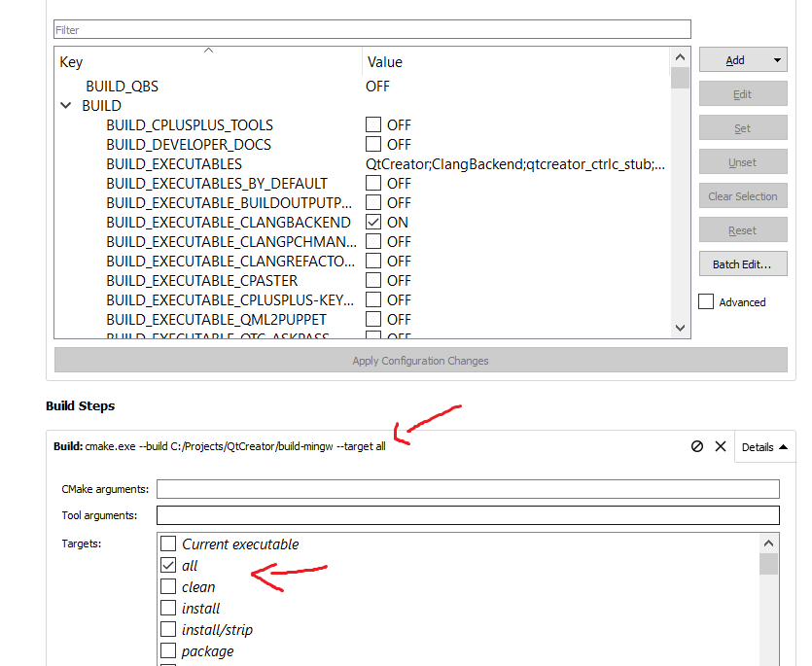Viewport: 812px width, 666px height.
Task: Open the Add button dropdown
Action: click(x=777, y=60)
